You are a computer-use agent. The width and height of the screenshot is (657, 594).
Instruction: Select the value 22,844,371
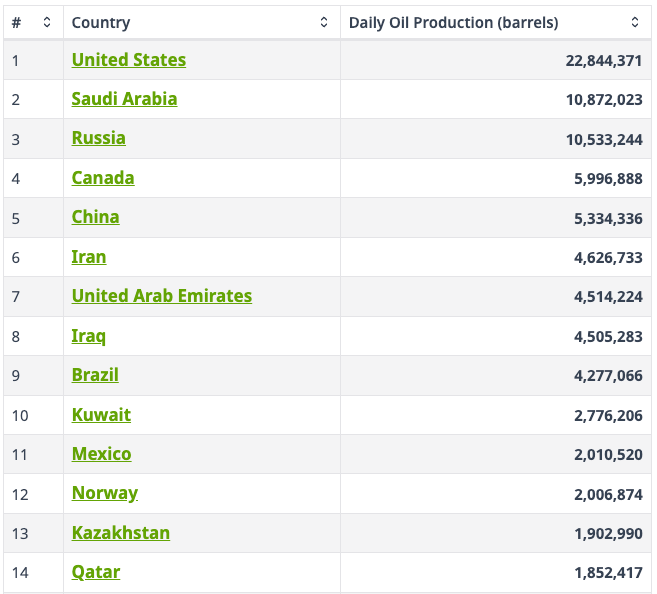tap(604, 61)
